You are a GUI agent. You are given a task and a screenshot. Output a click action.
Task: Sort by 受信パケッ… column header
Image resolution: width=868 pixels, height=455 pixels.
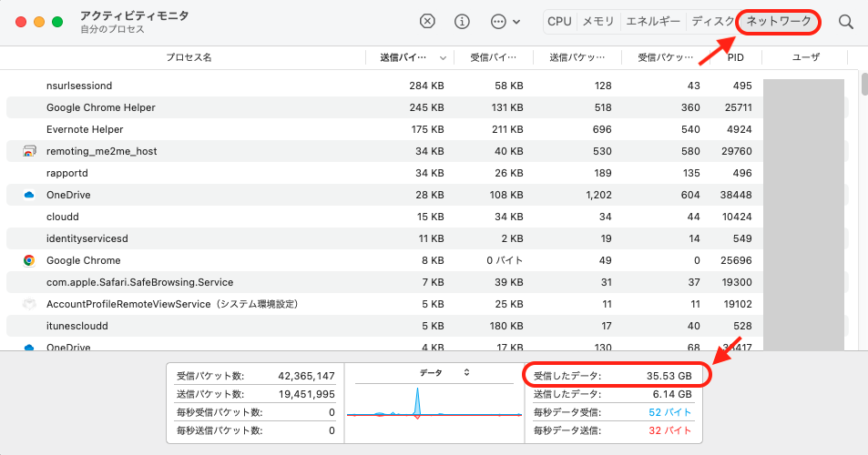[x=665, y=57]
